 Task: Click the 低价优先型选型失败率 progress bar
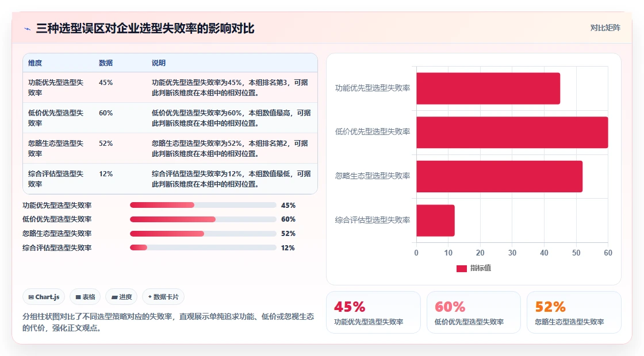coord(203,219)
